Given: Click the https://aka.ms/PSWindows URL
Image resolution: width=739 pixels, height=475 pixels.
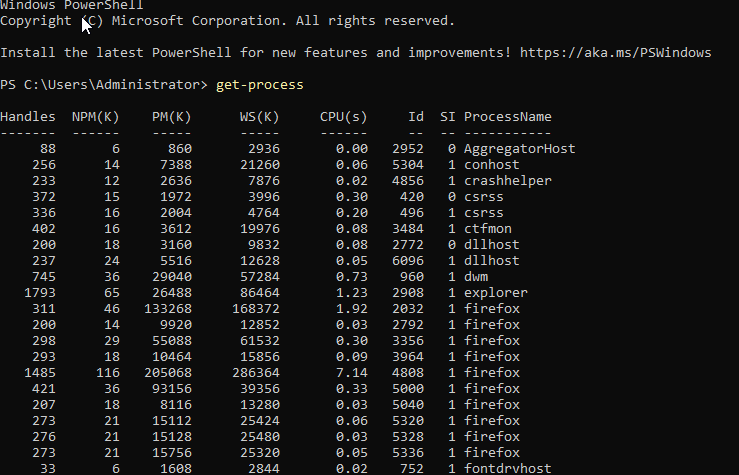Looking at the screenshot, I should coord(616,52).
